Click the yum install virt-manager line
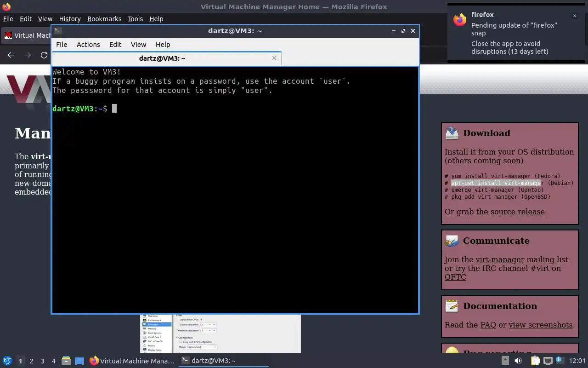Viewport: 588px width, 368px height. pyautogui.click(x=503, y=176)
